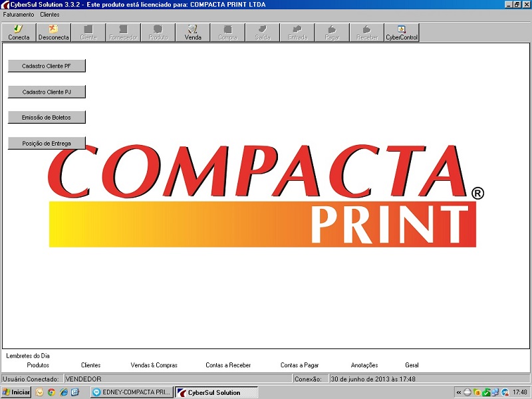Open Posição de Entrega
The image size is (532, 399).
click(47, 143)
